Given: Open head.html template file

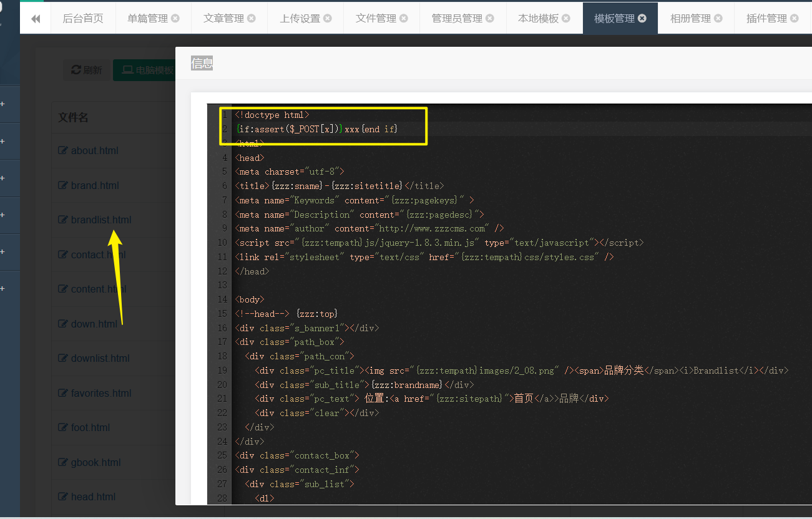Looking at the screenshot, I should [x=93, y=497].
